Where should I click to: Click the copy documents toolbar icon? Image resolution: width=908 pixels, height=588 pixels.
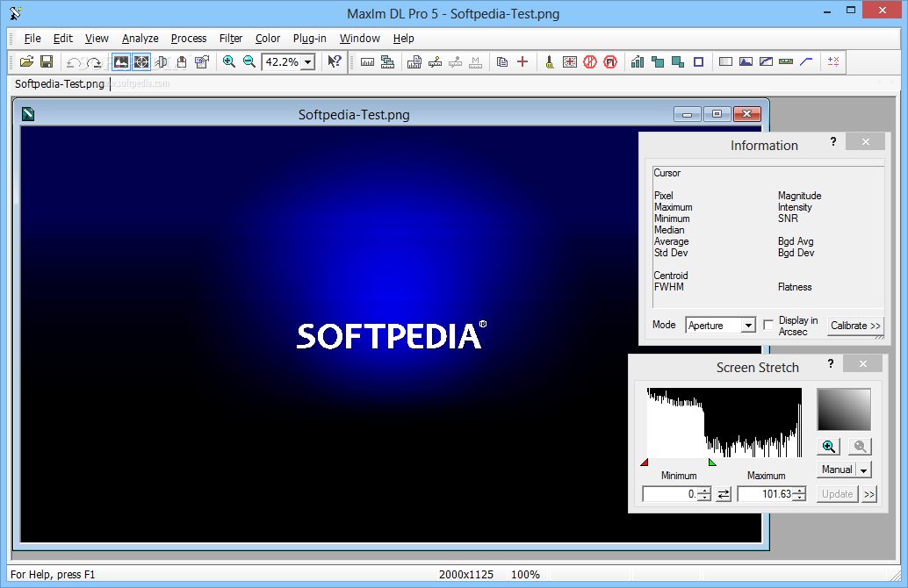pos(502,62)
